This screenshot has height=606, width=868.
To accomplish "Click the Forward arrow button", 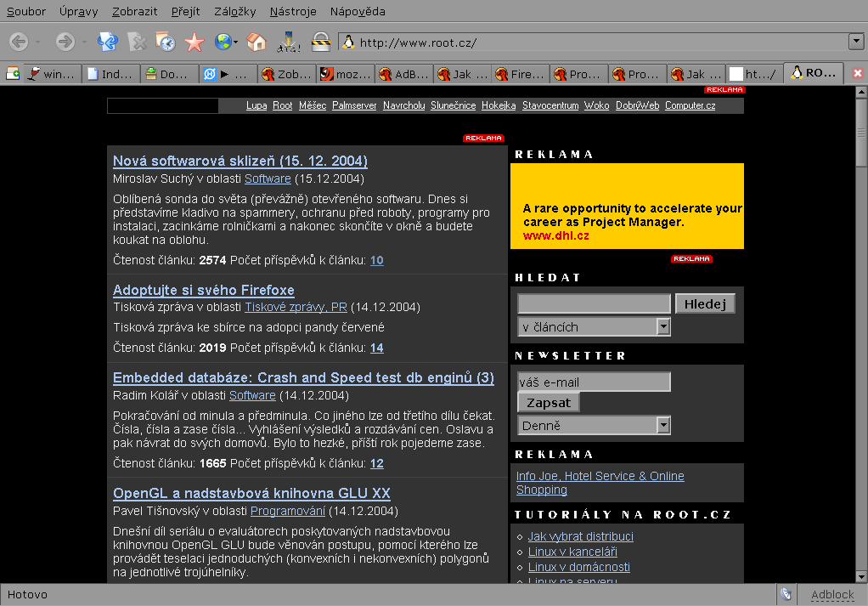I will (x=65, y=42).
